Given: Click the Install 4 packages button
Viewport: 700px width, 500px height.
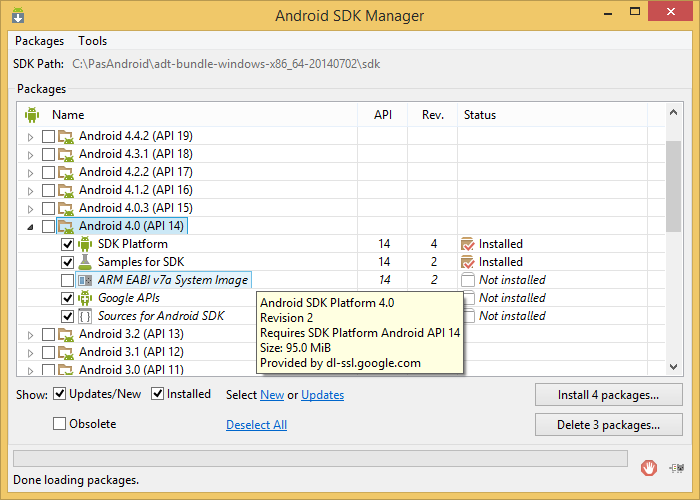Looking at the screenshot, I should [608, 395].
